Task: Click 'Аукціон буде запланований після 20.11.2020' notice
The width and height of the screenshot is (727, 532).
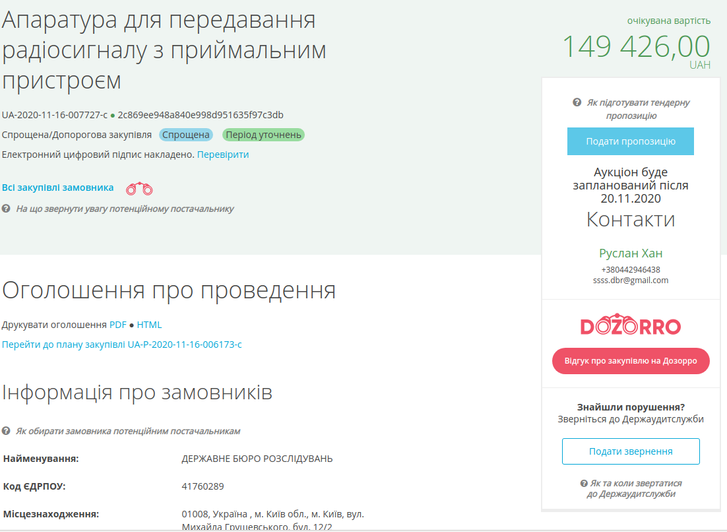Action: [631, 185]
